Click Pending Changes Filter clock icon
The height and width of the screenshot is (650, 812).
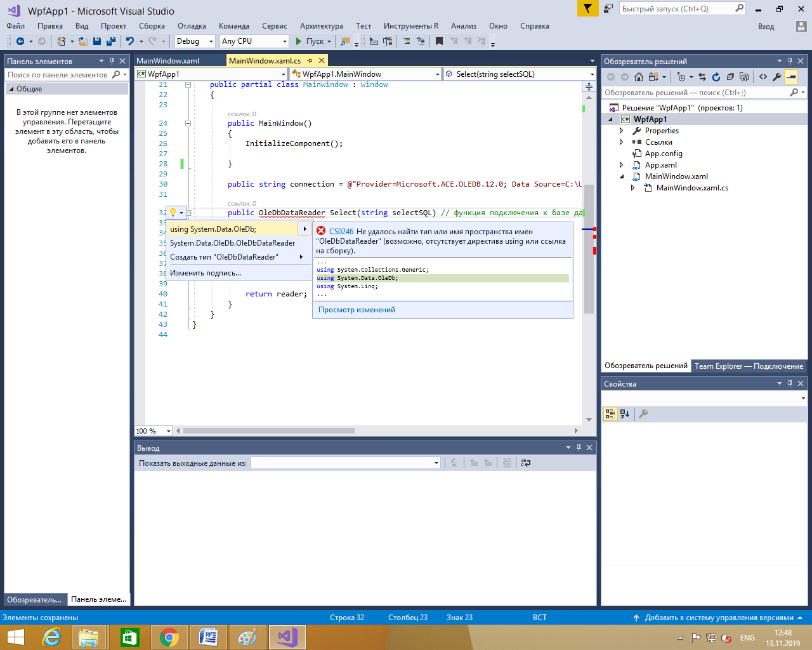pyautogui.click(x=681, y=77)
